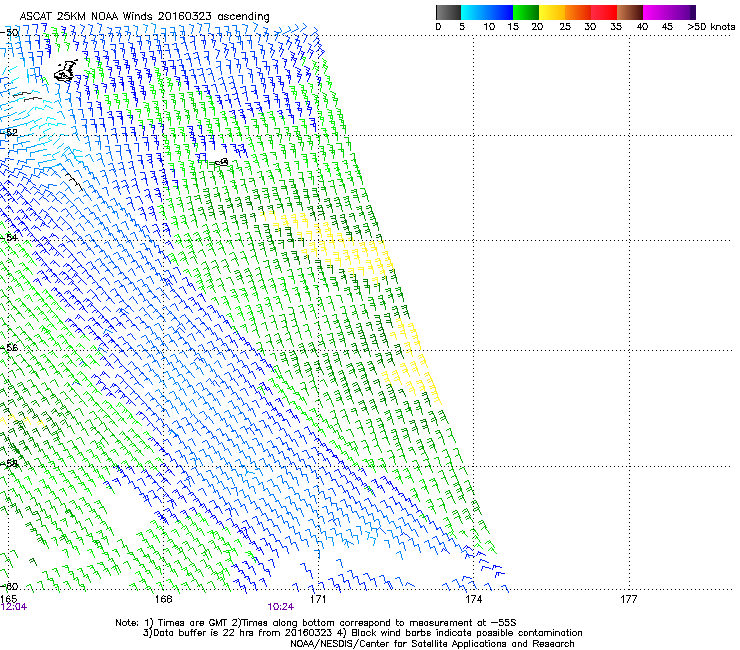
Task: Click the '>50 knots' legend label
Action: (711, 27)
